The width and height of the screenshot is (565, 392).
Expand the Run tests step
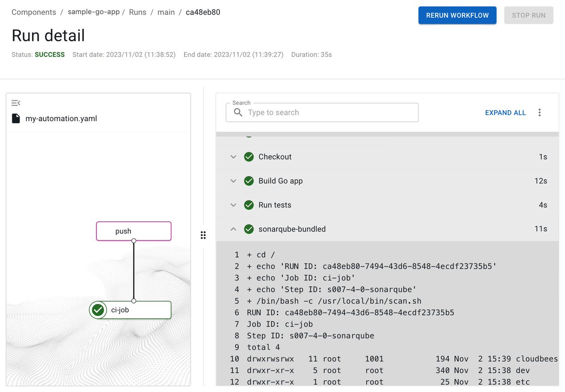(234, 205)
